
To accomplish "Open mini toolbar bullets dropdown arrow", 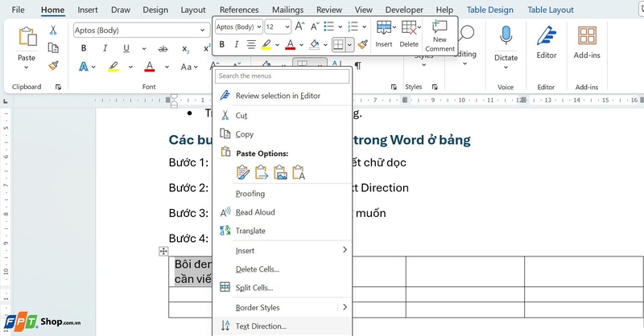I will click(x=340, y=27).
